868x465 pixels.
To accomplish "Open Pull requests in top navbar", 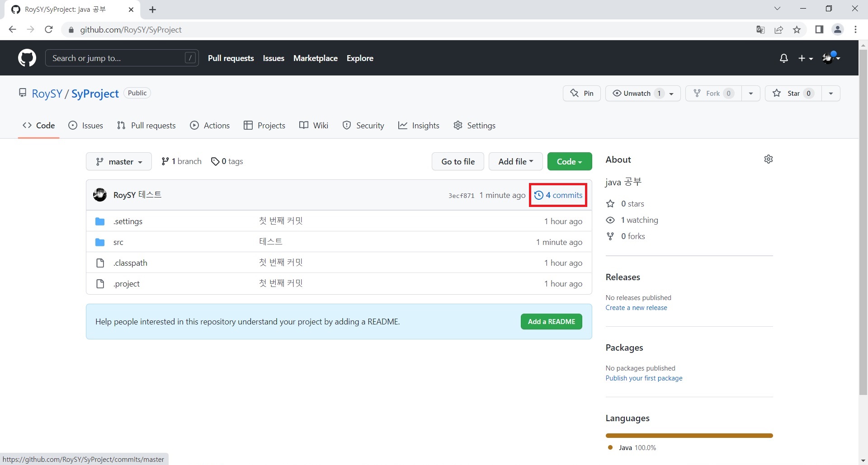I will (x=231, y=58).
